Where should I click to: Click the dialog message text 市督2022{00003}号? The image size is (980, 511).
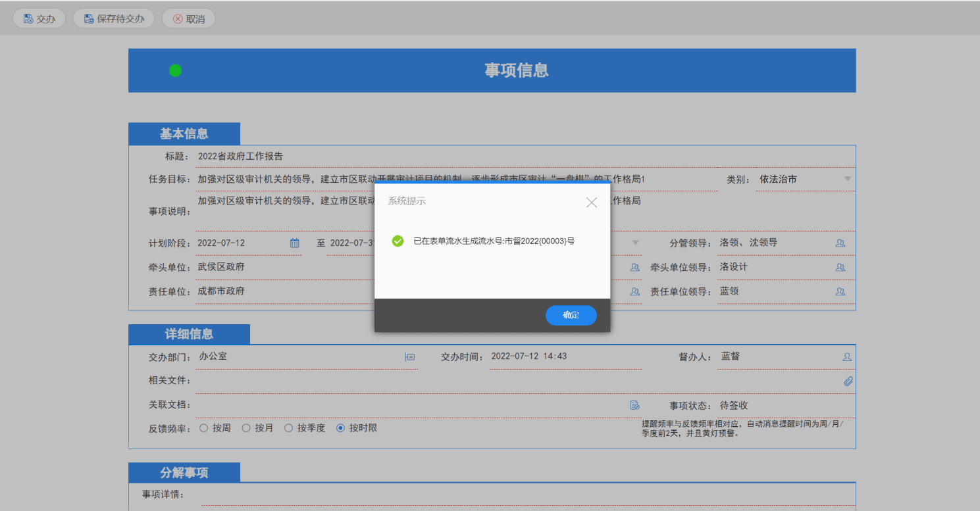pyautogui.click(x=540, y=241)
